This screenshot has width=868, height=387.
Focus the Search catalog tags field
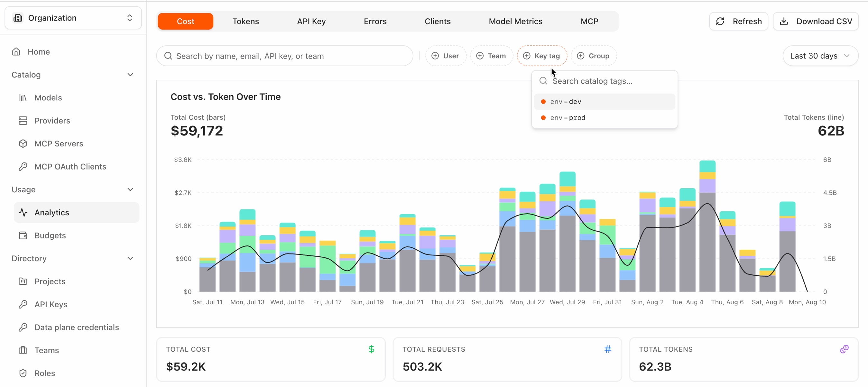coord(605,81)
